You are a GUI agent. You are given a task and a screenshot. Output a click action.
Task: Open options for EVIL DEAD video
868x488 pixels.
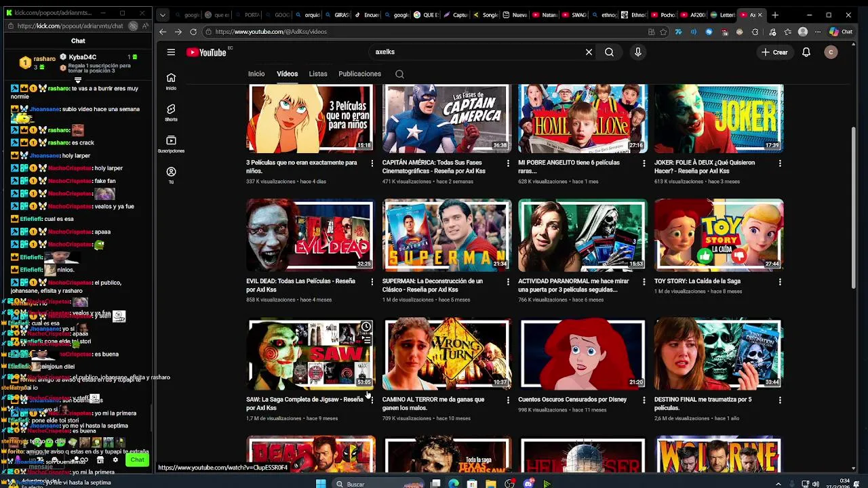pos(372,281)
